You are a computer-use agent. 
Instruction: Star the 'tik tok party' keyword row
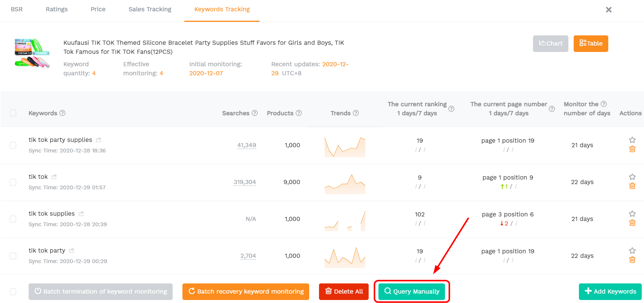[632, 251]
